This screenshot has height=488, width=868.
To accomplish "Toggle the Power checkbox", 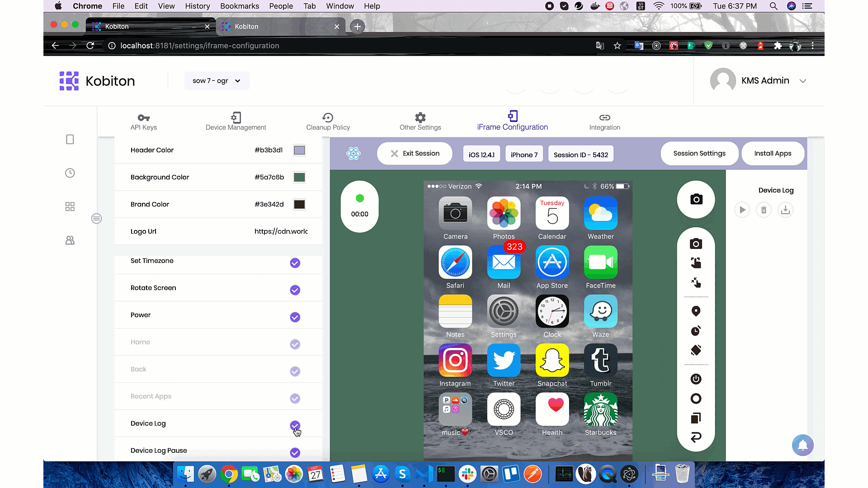I will (x=295, y=317).
